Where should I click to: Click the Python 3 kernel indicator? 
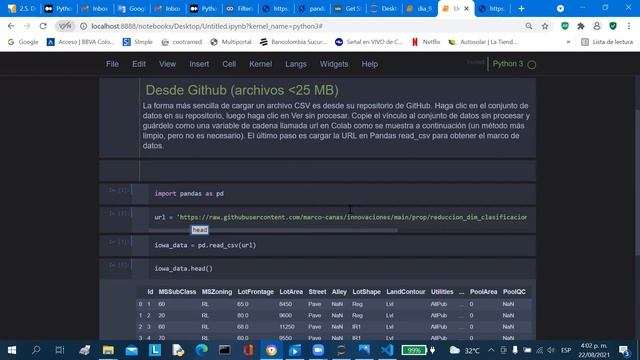[x=514, y=64]
